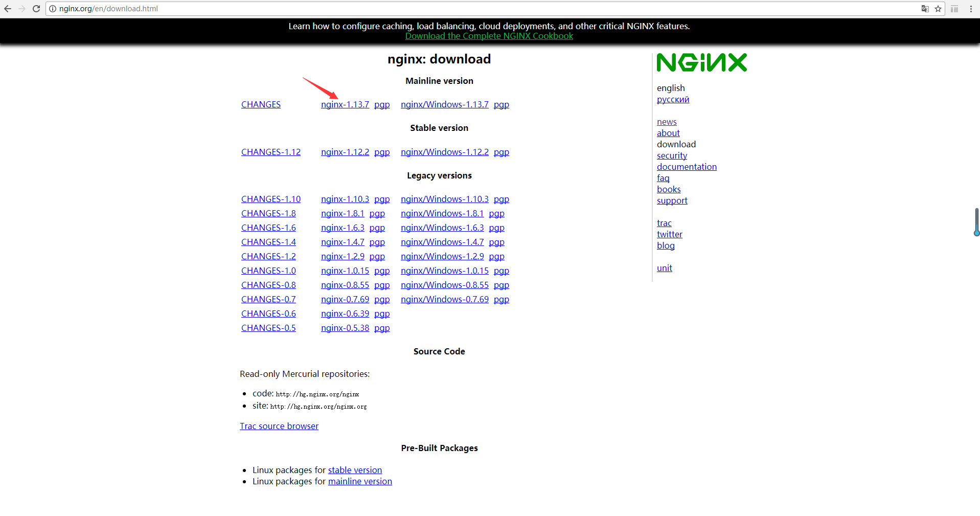Open the faq sidebar link
980x516 pixels.
tap(663, 178)
